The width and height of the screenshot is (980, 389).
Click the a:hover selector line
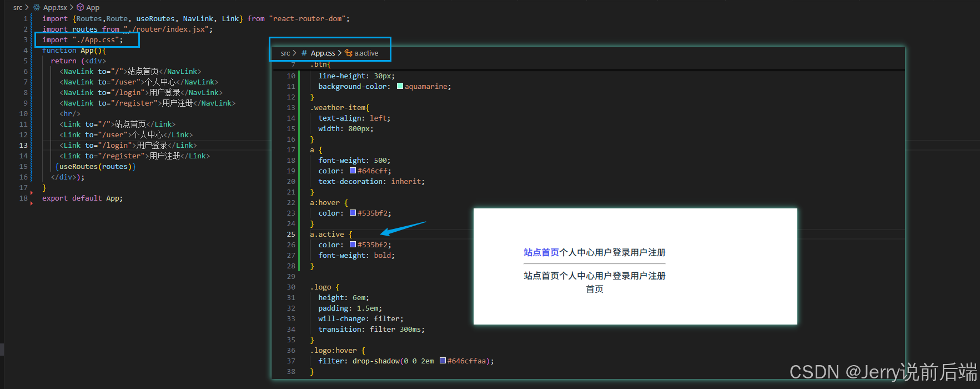tap(329, 203)
